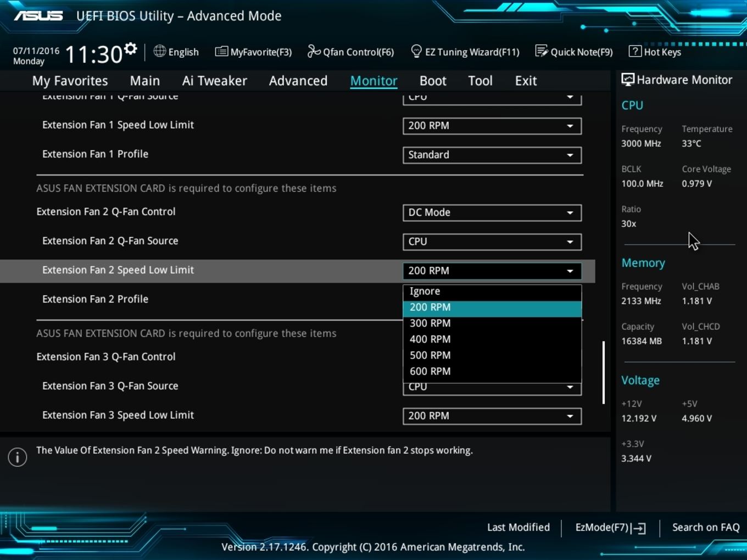Click the 33°C temperature value

pyautogui.click(x=692, y=143)
